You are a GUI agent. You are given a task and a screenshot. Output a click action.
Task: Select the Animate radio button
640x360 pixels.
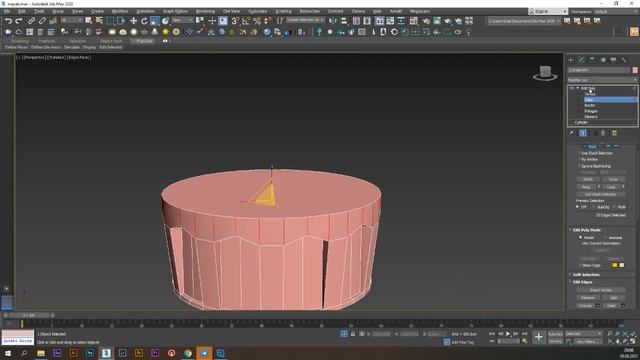coord(605,238)
